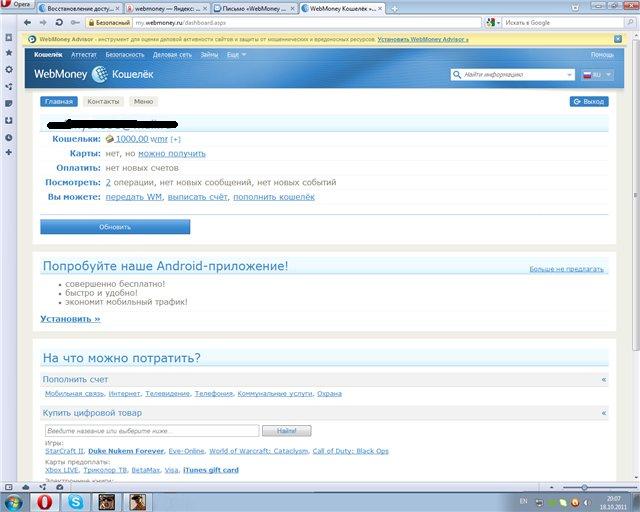Image resolution: width=640 pixels, height=512 pixels.
Task: Select the Контакты page tab
Action: pyautogui.click(x=103, y=102)
